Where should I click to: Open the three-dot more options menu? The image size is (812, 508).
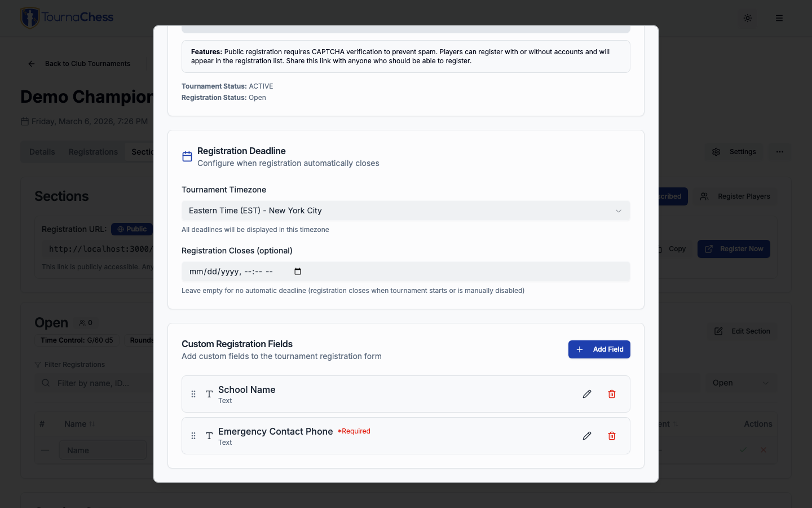point(780,152)
